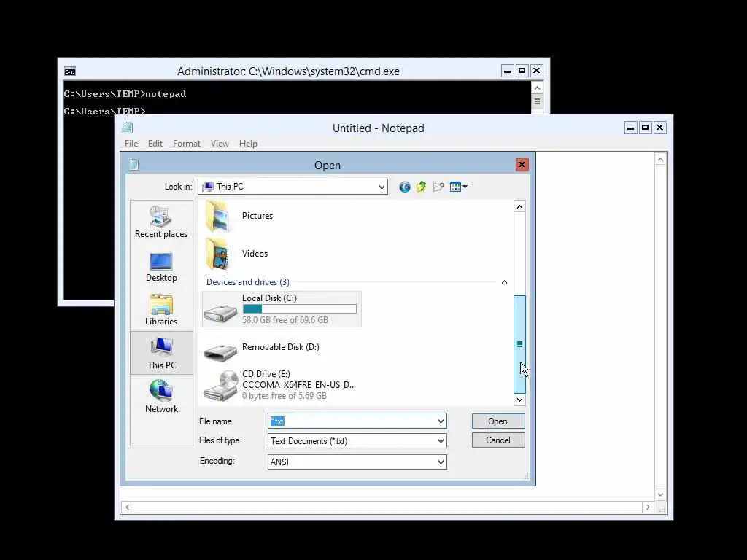
Task: Click the cmd.exe icon in title bar
Action: (70, 71)
